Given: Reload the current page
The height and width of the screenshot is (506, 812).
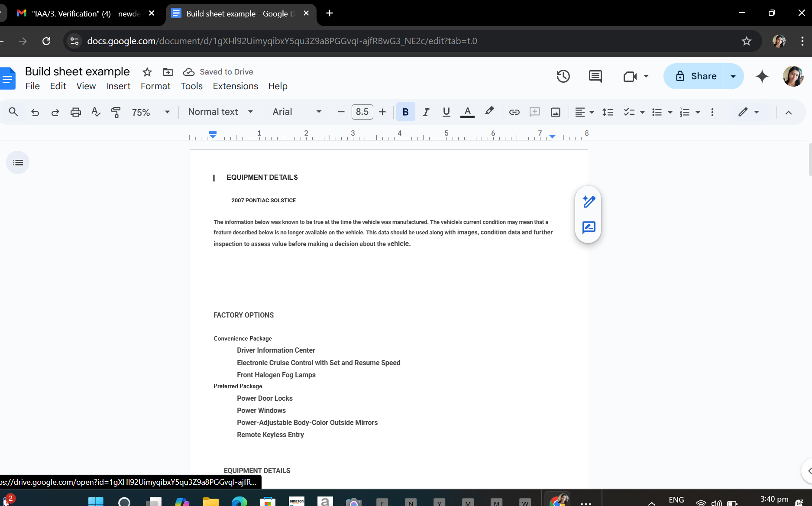Looking at the screenshot, I should click(46, 41).
